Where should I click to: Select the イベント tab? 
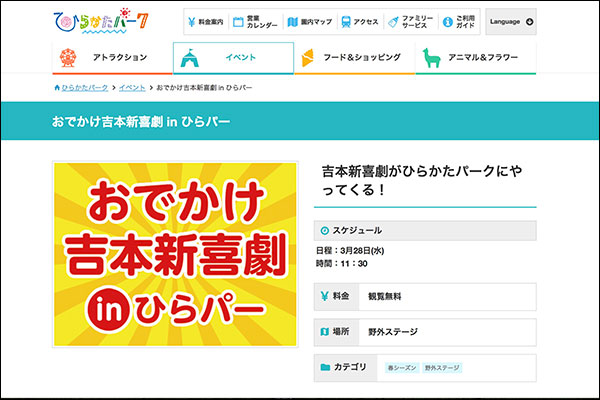click(233, 58)
